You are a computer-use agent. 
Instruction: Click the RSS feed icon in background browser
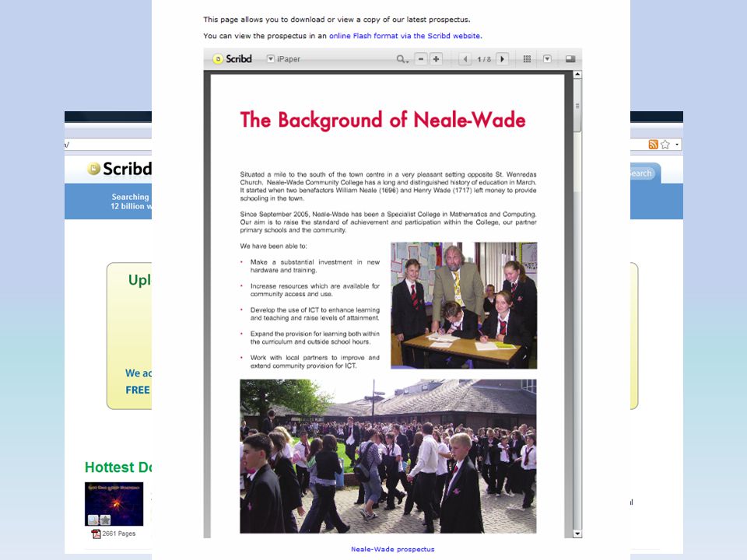(x=653, y=145)
